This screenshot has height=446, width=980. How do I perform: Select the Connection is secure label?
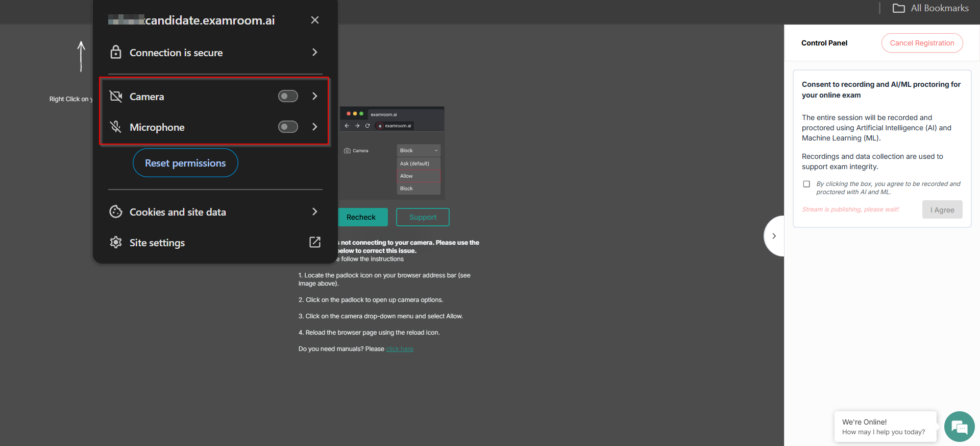pyautogui.click(x=176, y=53)
